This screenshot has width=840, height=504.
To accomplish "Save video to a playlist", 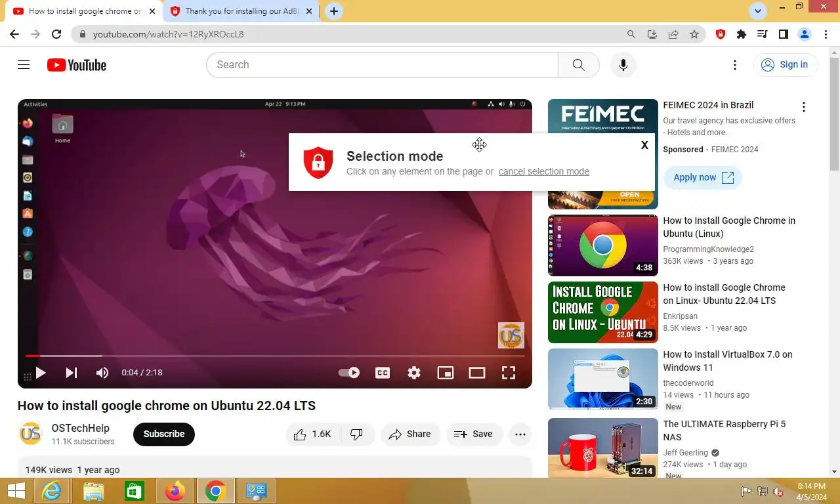I will pos(474,434).
